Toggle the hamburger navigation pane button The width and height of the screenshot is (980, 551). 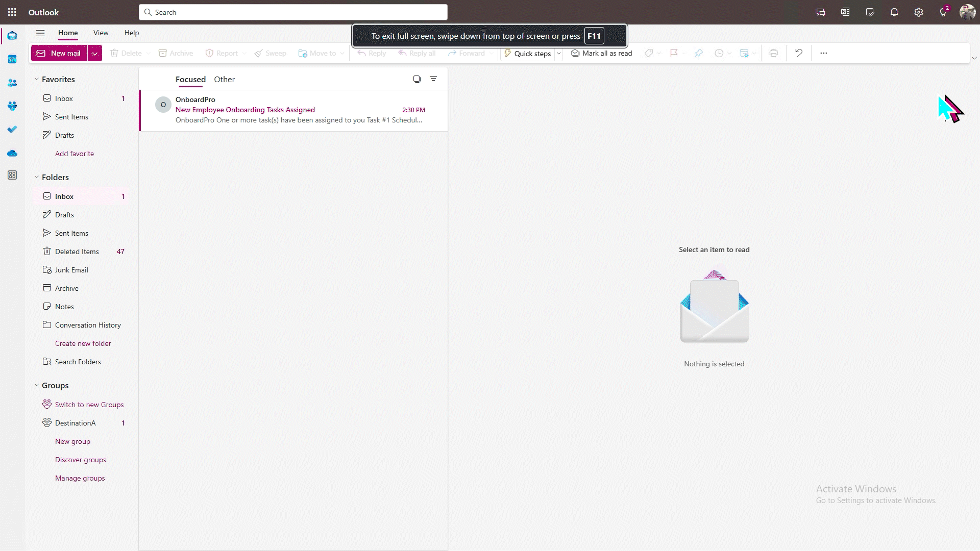[x=40, y=33]
